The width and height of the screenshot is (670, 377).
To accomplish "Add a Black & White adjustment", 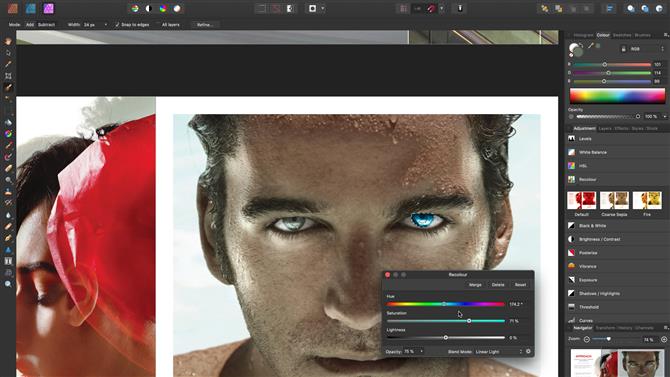I will point(617,225).
